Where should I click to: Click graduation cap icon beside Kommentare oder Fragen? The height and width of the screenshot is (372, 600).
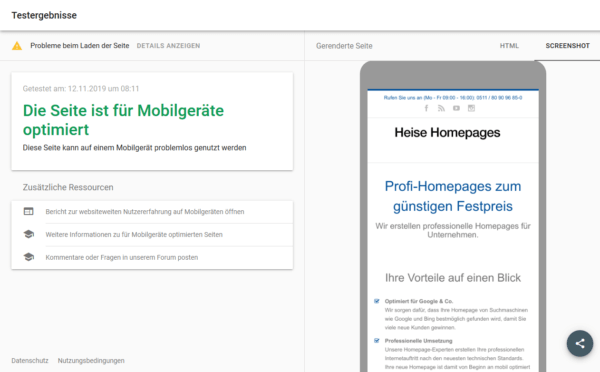pos(29,257)
